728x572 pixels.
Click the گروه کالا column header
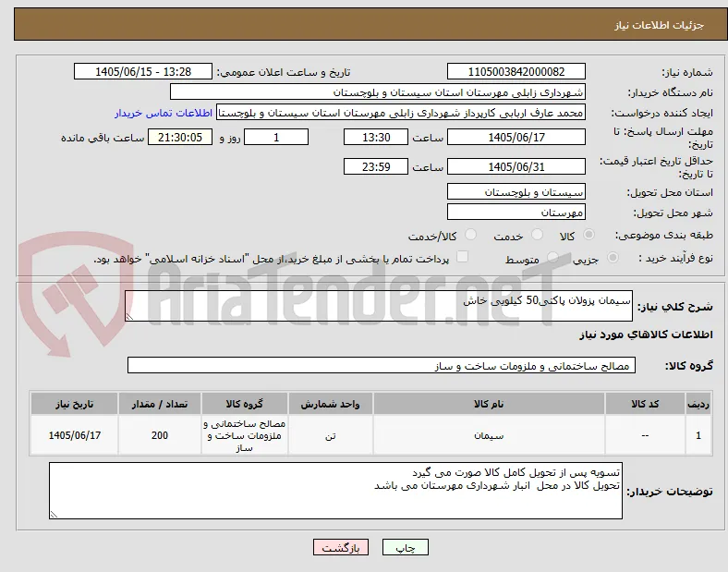pyautogui.click(x=245, y=404)
